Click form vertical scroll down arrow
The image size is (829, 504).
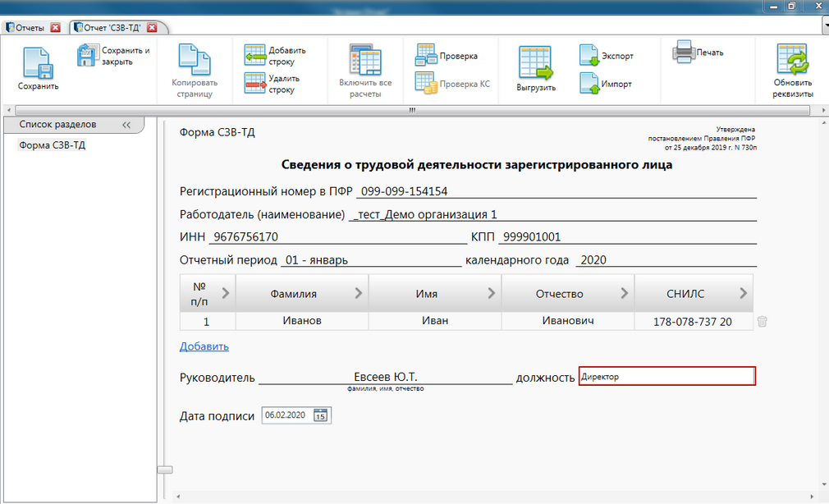coord(824,484)
